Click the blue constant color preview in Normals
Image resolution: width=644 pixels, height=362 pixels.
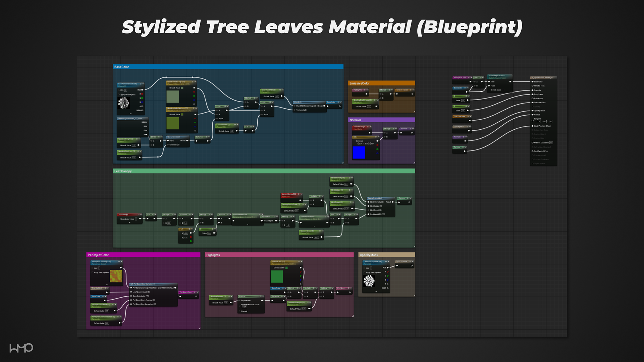coord(359,153)
